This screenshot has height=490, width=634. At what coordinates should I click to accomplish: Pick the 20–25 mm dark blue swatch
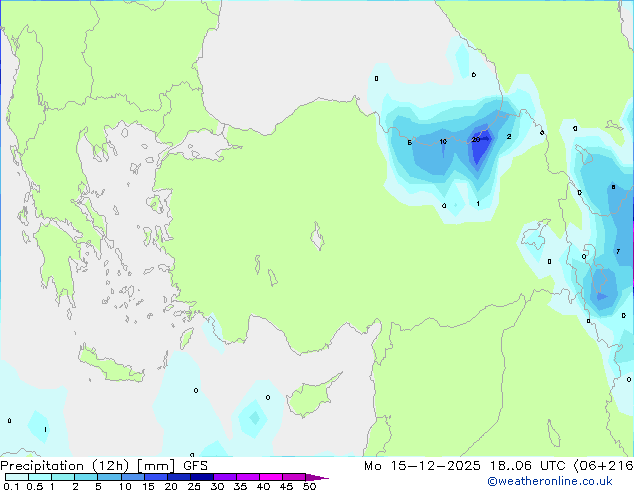click(x=179, y=477)
